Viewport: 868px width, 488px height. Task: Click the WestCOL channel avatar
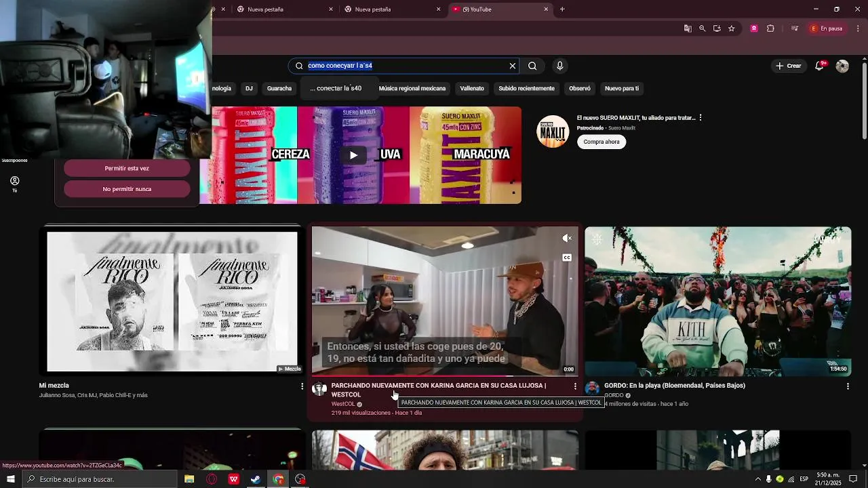click(x=319, y=388)
